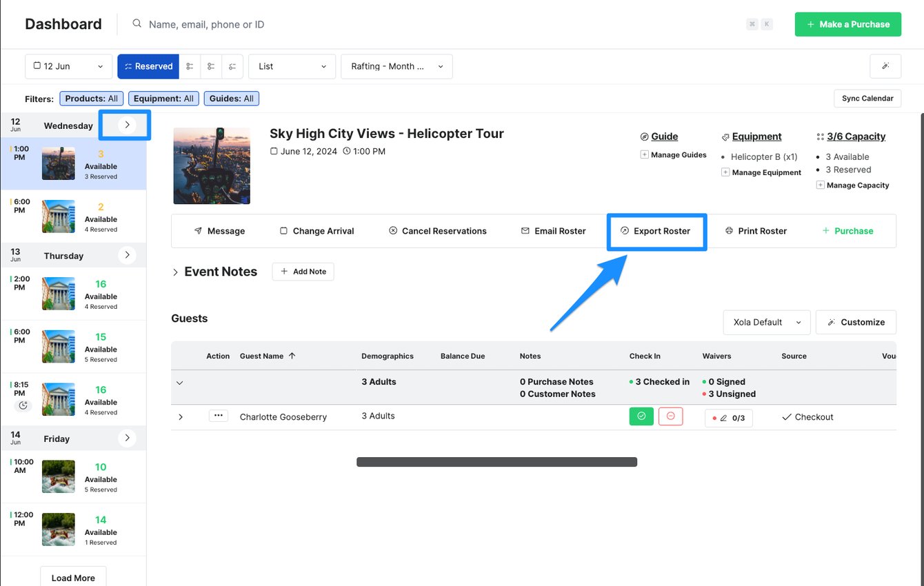Image resolution: width=924 pixels, height=586 pixels.
Task: Select the Guides: All filter
Action: [x=231, y=98]
